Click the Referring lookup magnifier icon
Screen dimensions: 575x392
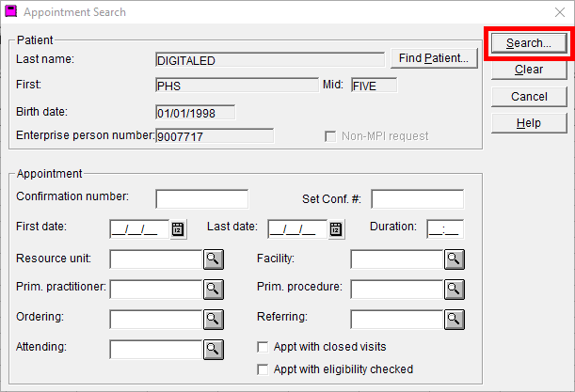click(455, 320)
